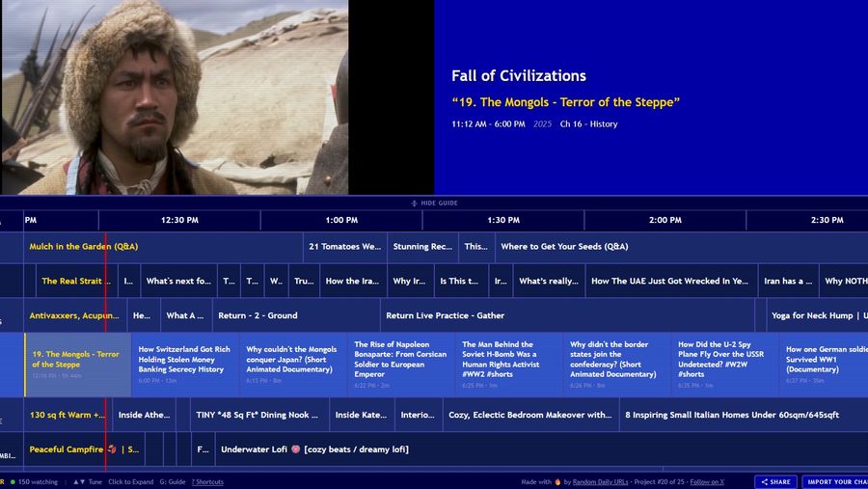This screenshot has width=868, height=489.
Task: Click the Follow on X link
Action: (707, 482)
